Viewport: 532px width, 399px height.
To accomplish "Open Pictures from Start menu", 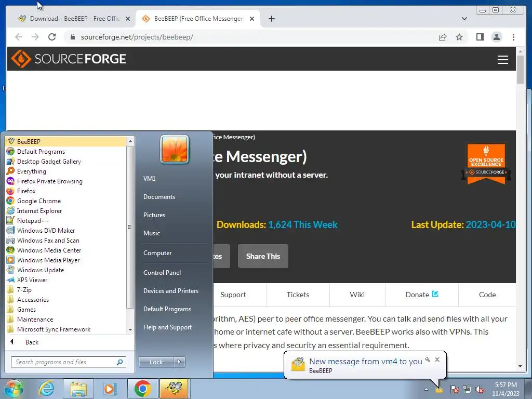I will (x=154, y=215).
